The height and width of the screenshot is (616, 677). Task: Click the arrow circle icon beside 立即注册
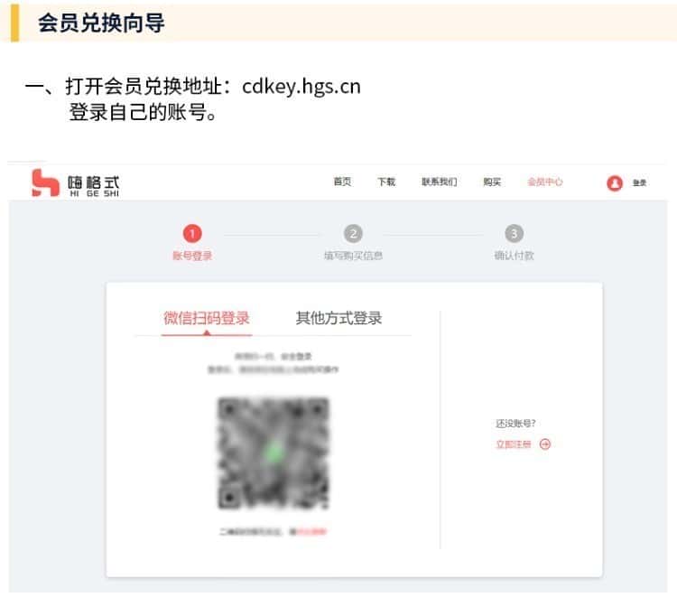click(x=545, y=444)
